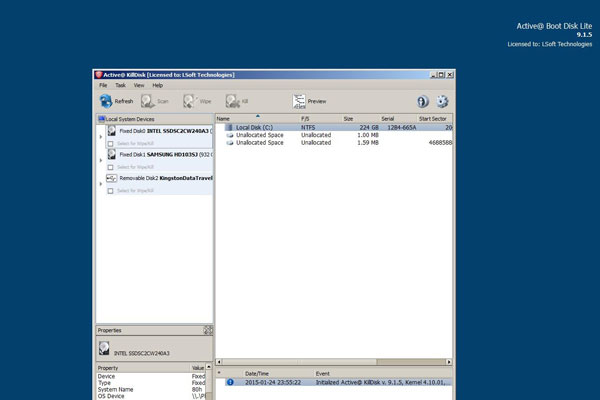The width and height of the screenshot is (600, 400).
Task: Click the 2015-01-24 23:55:22 log timestamp
Action: tap(273, 382)
